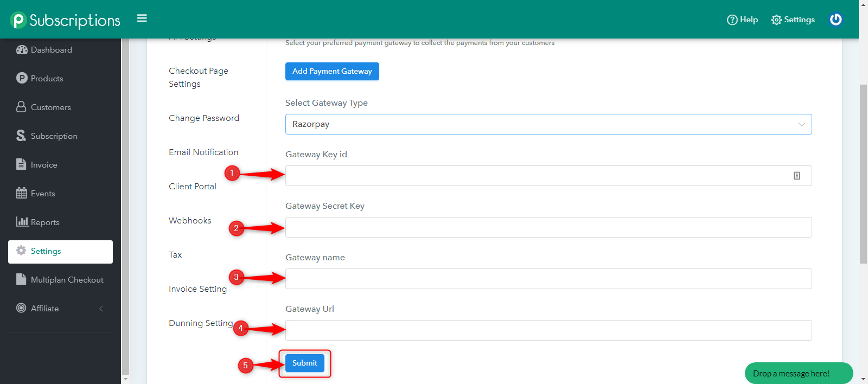Toggle the hamburger sidebar menu icon

[x=142, y=18]
